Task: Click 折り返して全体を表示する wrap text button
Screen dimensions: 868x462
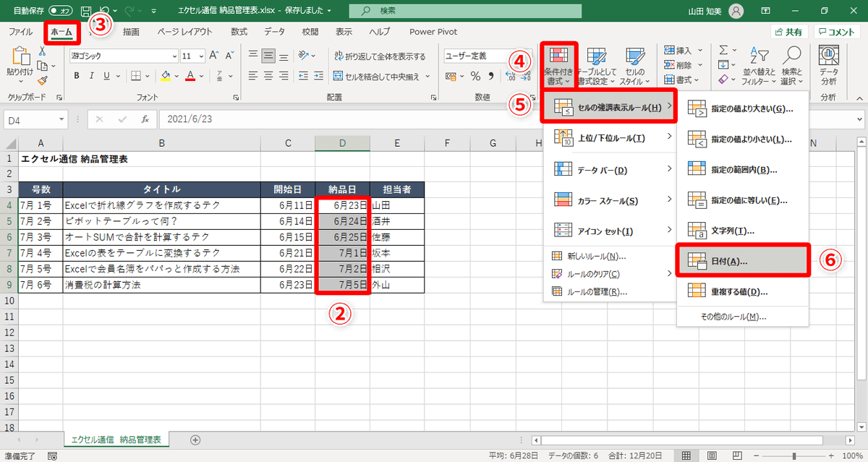Action: (380, 56)
